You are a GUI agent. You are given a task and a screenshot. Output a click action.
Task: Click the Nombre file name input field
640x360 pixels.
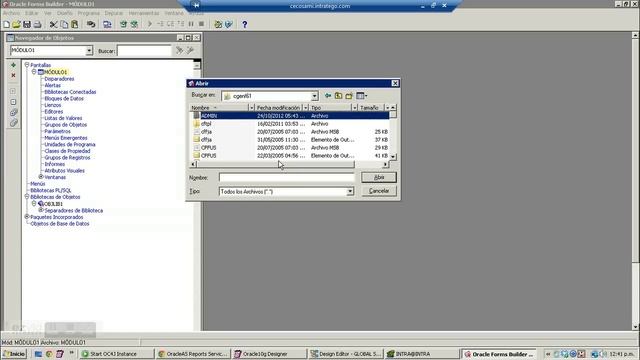(x=287, y=178)
